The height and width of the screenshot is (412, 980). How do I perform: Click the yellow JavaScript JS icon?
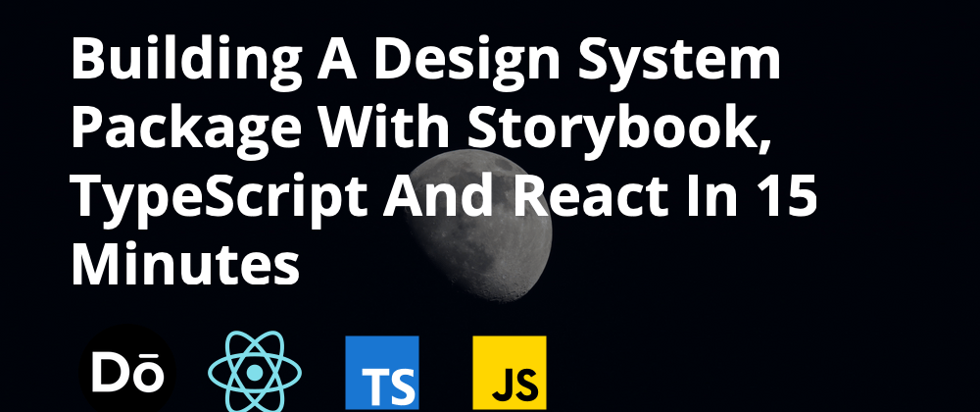510,373
